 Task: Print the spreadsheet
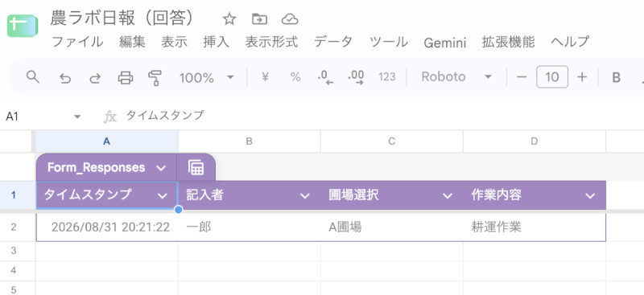(126, 77)
